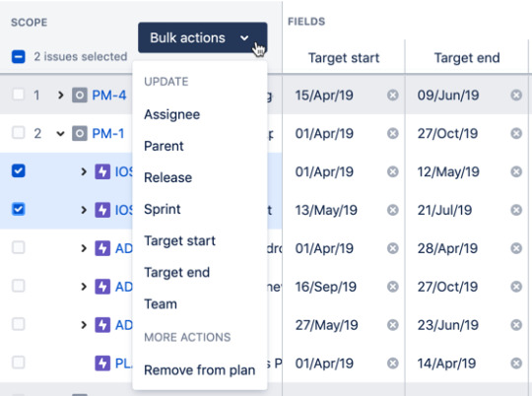532x396 pixels.
Task: Clear the 27/Oct/19 target end for PM-1
Action: [x=516, y=134]
